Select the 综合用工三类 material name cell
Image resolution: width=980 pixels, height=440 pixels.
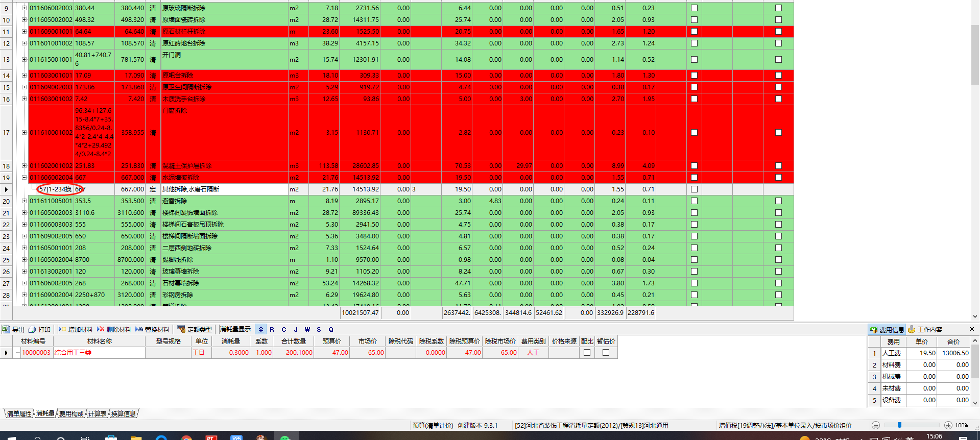(x=100, y=353)
